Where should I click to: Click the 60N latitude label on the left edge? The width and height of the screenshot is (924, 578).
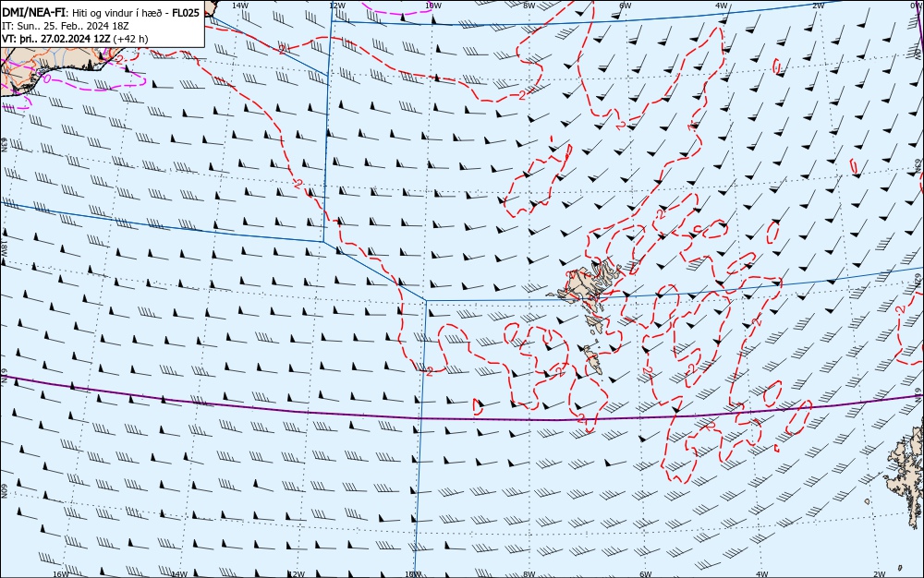tap(4, 491)
